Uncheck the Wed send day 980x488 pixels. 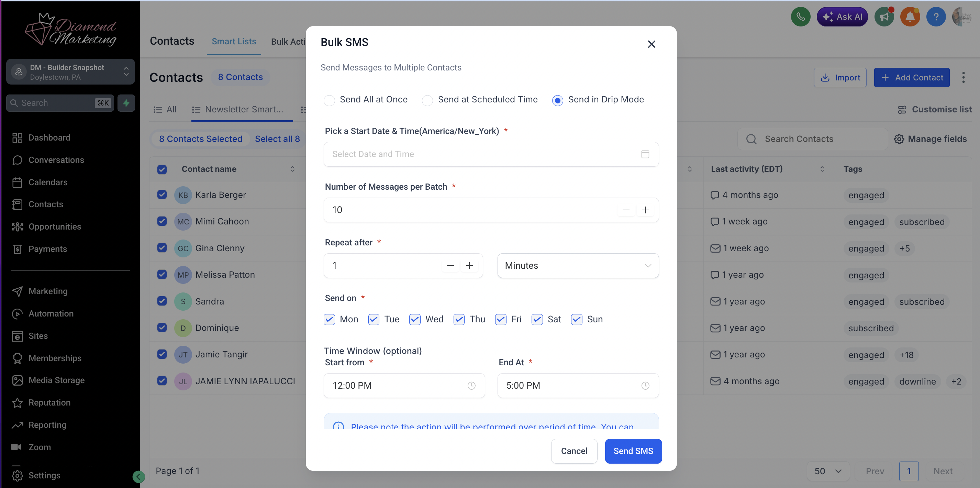(x=415, y=320)
